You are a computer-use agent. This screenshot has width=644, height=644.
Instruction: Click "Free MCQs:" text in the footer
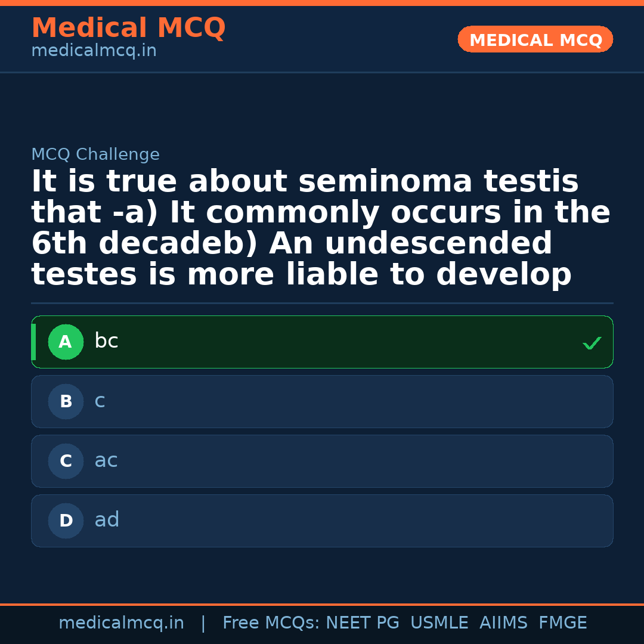tap(271, 623)
